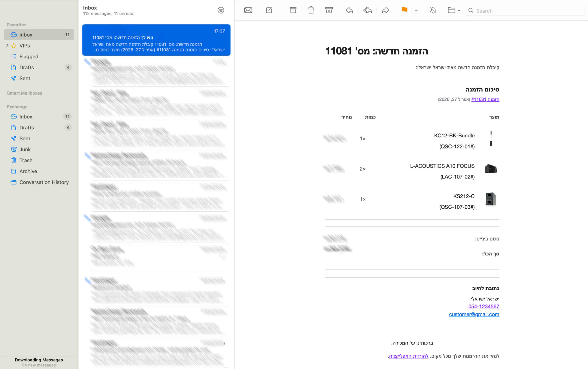Open Conversation History folder
Viewport: 588px width, 369px height.
tap(44, 182)
